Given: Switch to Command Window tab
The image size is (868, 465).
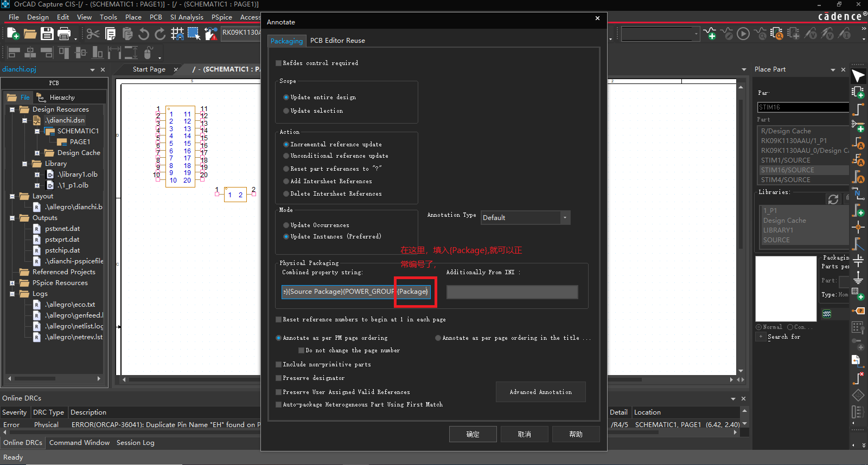Looking at the screenshot, I should click(x=79, y=443).
